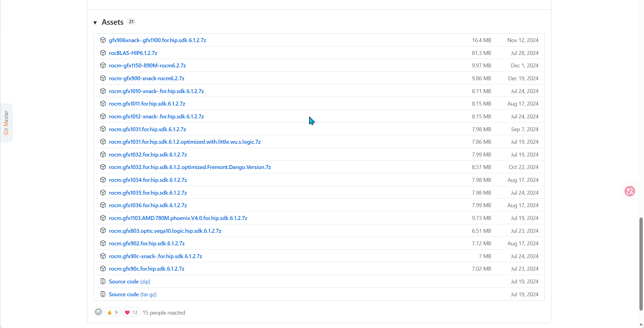Download Source code (zip)
This screenshot has width=644, height=328.
(130, 281)
